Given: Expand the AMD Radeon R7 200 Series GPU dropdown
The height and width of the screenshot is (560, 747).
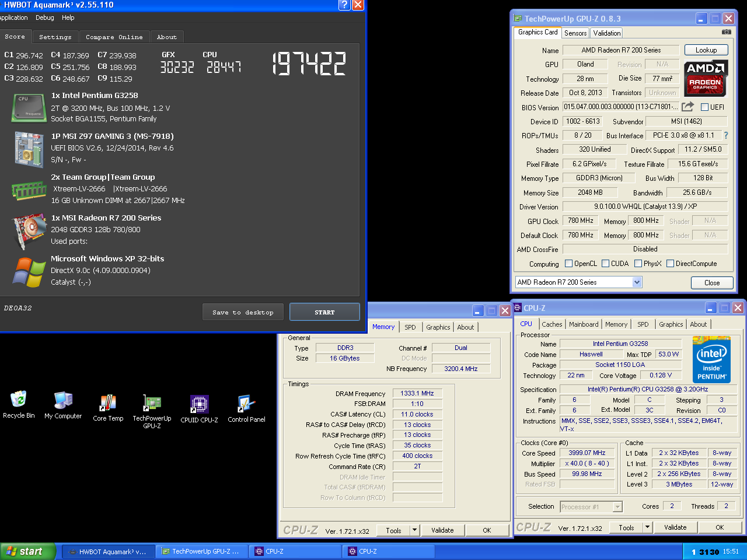Looking at the screenshot, I should (x=637, y=282).
